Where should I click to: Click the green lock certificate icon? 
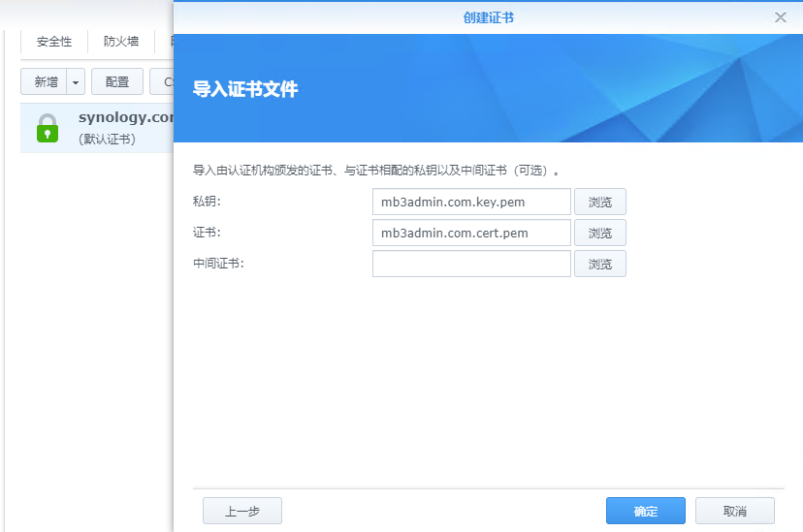click(48, 128)
